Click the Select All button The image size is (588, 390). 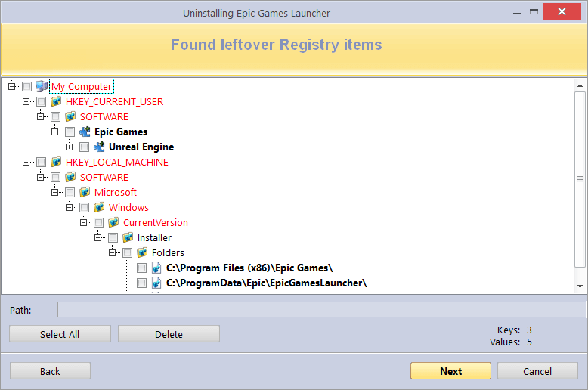(60, 334)
